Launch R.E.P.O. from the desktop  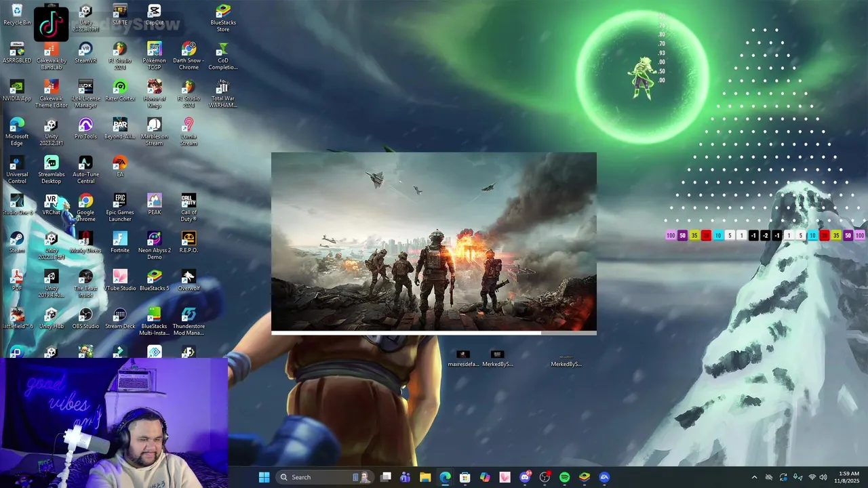(x=189, y=243)
